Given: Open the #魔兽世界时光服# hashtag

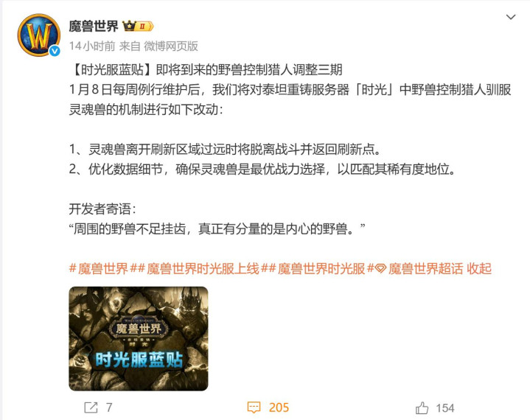Looking at the screenshot, I should pyautogui.click(x=317, y=269).
